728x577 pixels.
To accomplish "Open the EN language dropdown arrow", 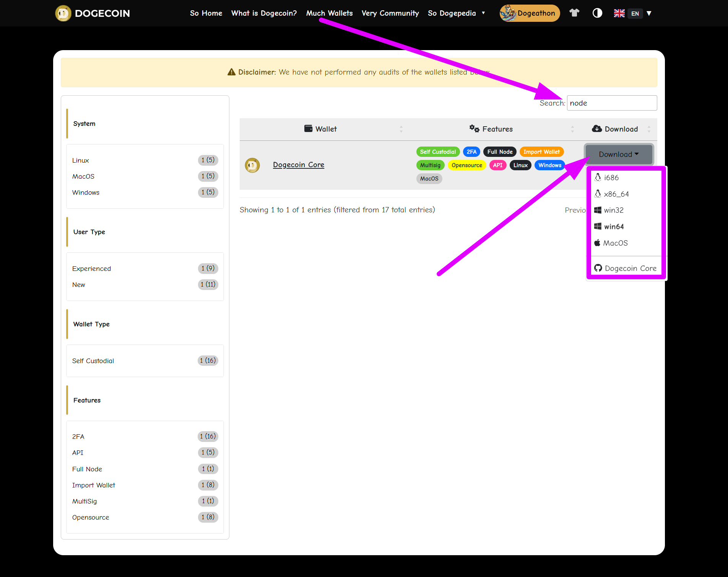I will (x=649, y=13).
